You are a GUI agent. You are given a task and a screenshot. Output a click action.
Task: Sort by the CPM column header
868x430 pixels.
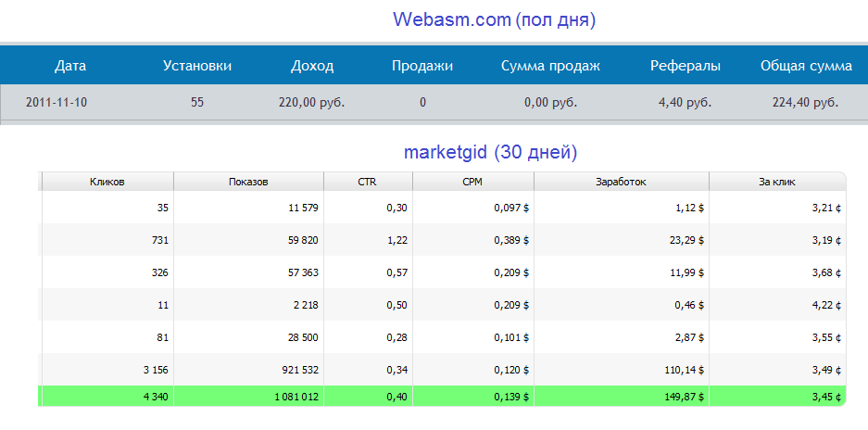[472, 182]
